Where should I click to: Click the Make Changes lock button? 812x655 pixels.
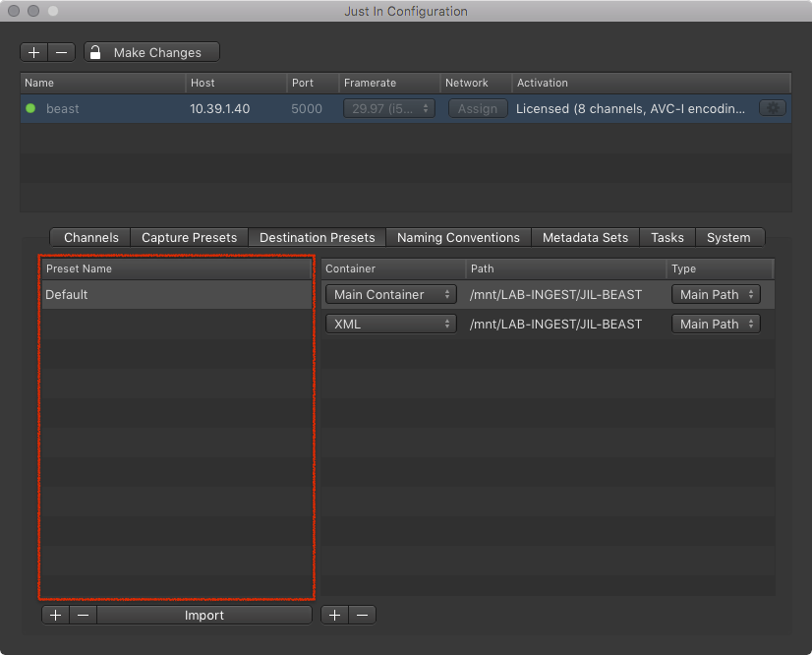pyautogui.click(x=151, y=52)
